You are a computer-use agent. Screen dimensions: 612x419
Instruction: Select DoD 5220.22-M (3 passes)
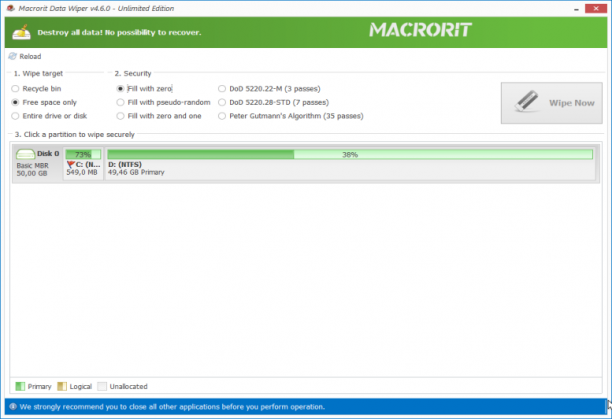[269, 89]
